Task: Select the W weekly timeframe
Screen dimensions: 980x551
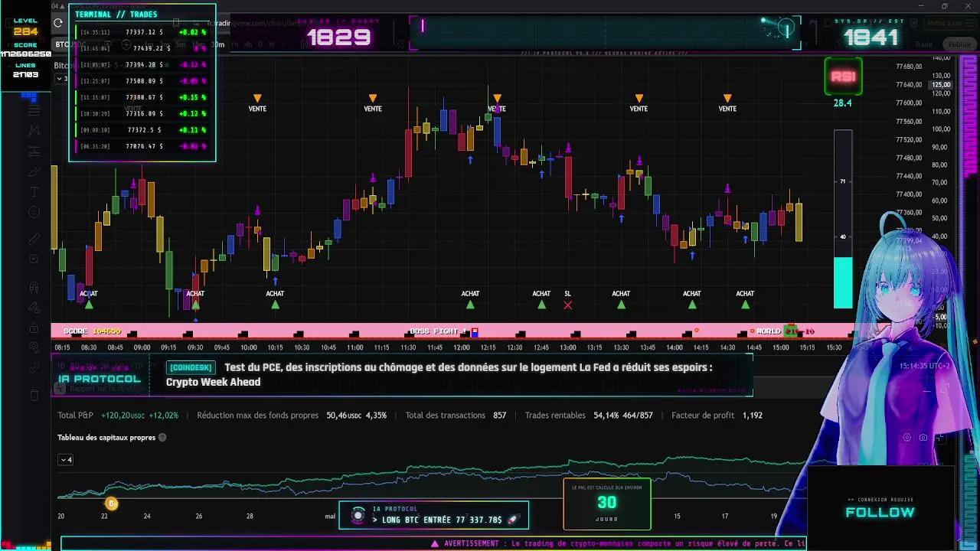Action: 271,44
